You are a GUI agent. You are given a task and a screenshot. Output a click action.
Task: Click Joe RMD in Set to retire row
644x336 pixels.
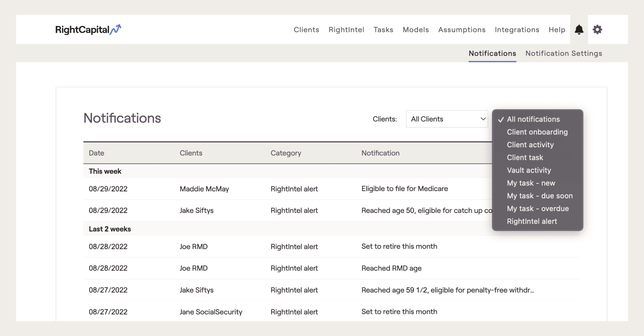(x=193, y=247)
